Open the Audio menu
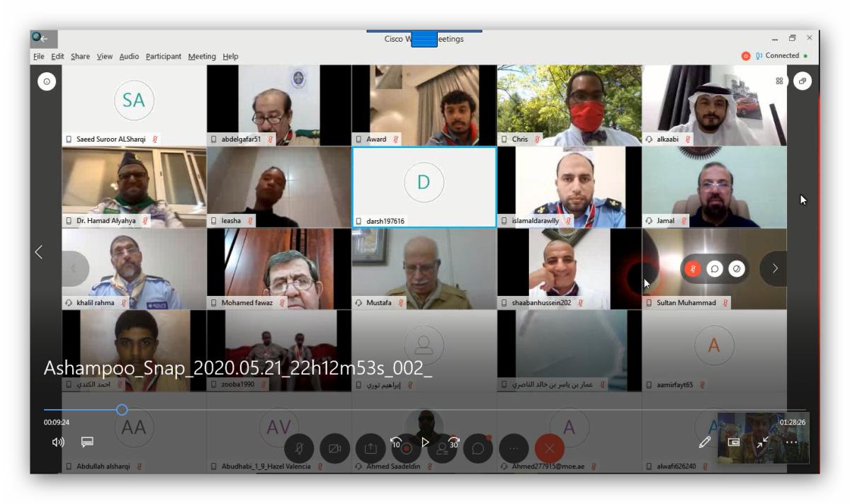850x504 pixels. tap(129, 57)
